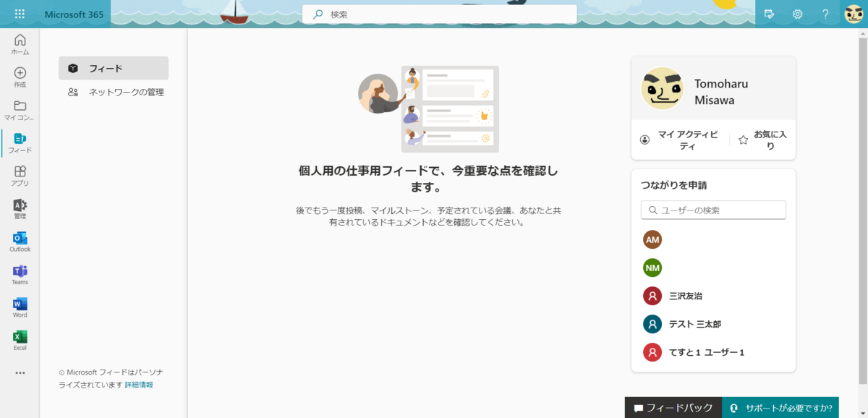Image resolution: width=868 pixels, height=418 pixels.
Task: Click 三沢友治 avatar icon
Action: click(652, 296)
